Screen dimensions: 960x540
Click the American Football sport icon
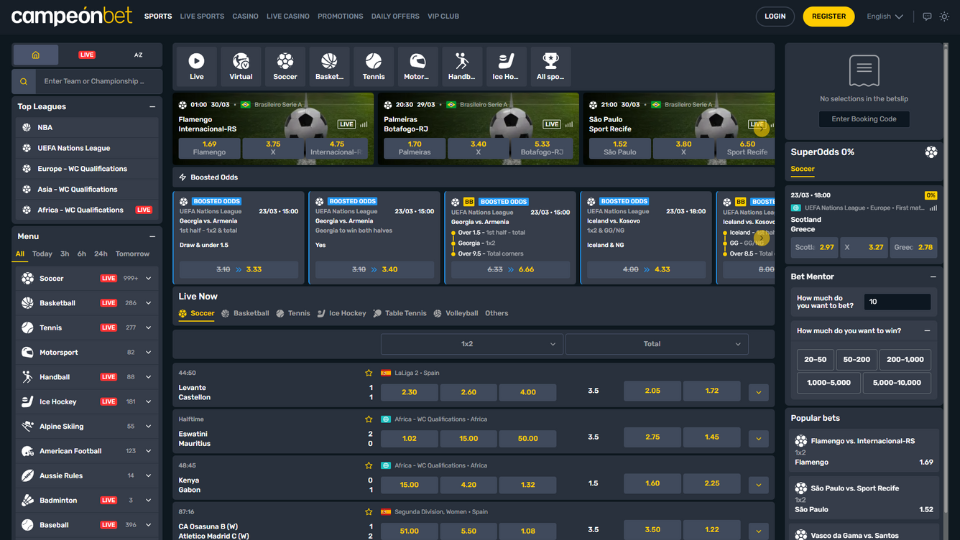tap(28, 451)
